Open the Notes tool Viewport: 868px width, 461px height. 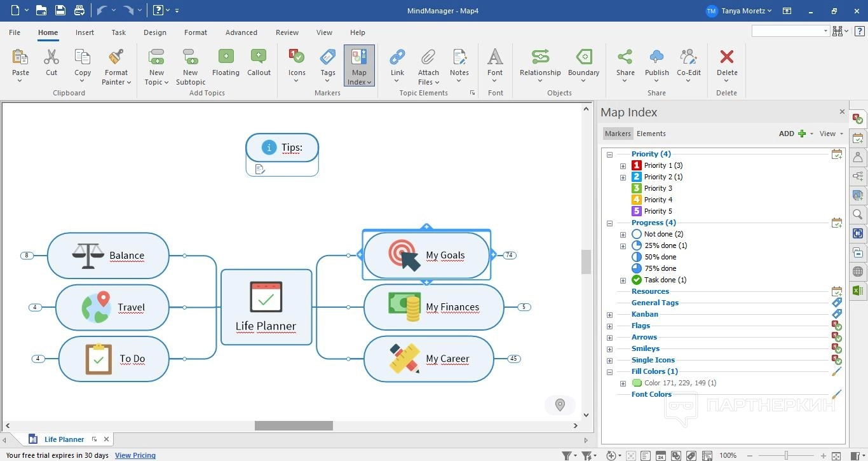(x=459, y=57)
